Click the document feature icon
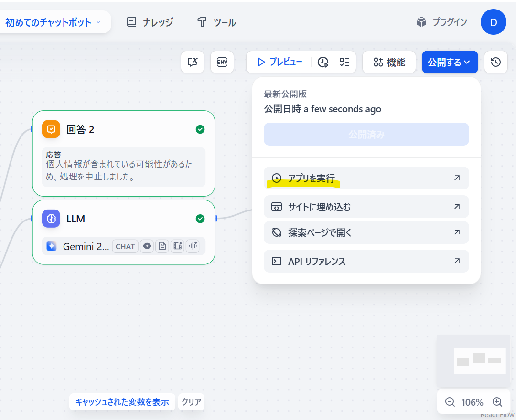The height and width of the screenshot is (420, 516). [162, 246]
